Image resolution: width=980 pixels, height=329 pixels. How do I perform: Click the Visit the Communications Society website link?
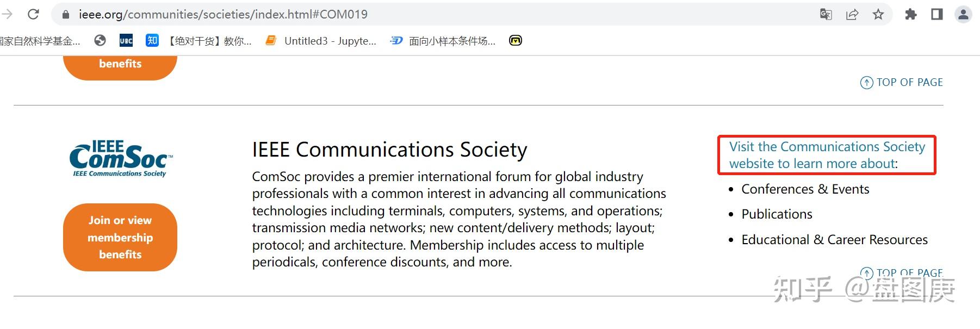(x=825, y=155)
